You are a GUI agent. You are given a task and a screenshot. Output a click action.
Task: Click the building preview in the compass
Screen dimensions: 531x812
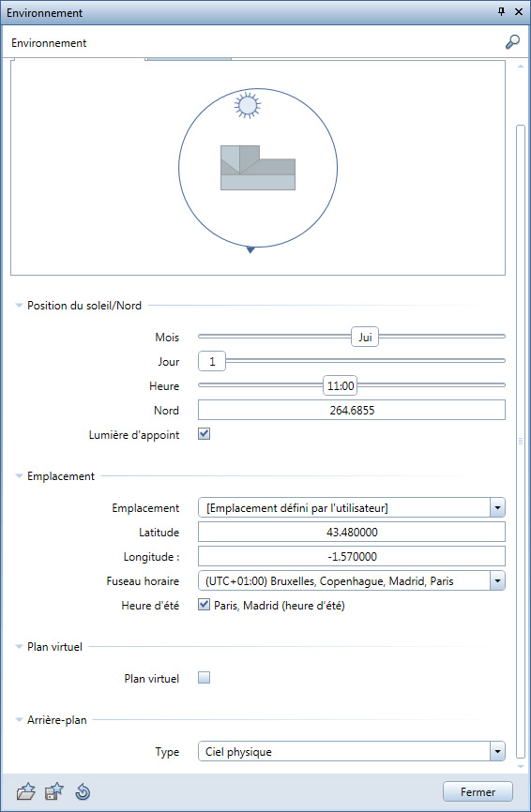pyautogui.click(x=258, y=168)
